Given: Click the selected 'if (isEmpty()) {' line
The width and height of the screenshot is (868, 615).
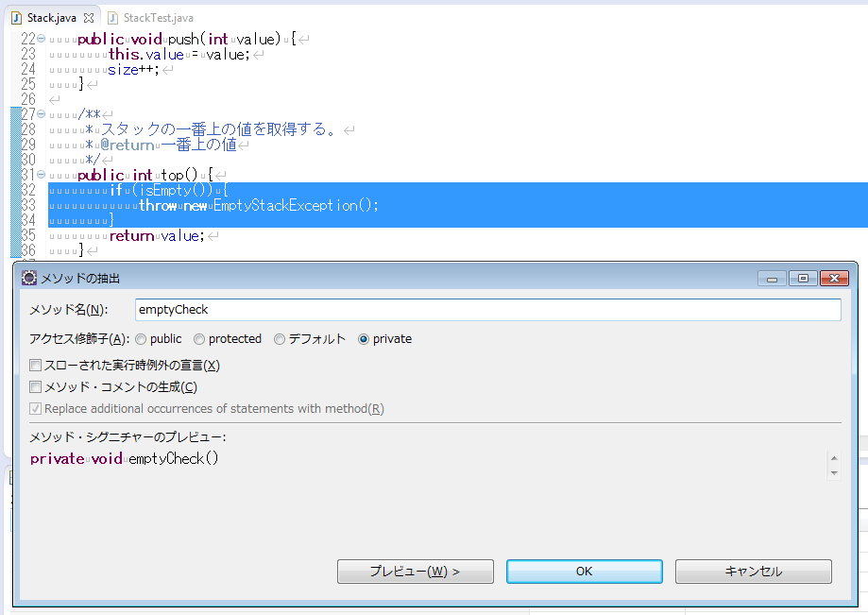Looking at the screenshot, I should pos(169,191).
